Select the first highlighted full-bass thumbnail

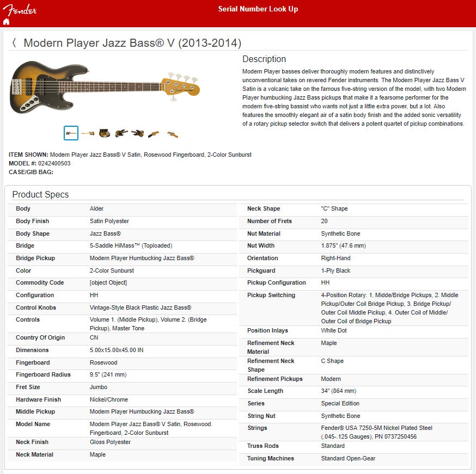[x=71, y=133]
